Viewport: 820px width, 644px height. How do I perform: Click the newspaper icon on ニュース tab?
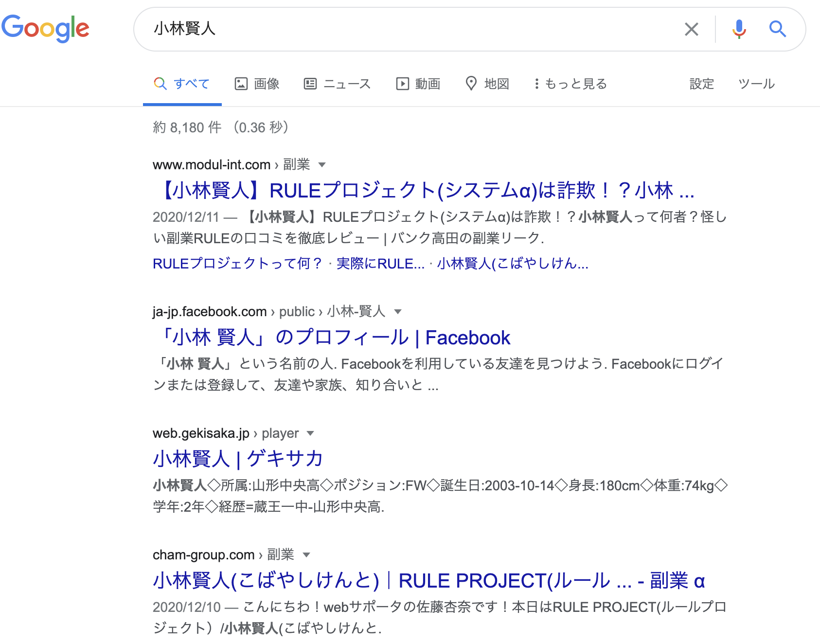[x=310, y=84]
